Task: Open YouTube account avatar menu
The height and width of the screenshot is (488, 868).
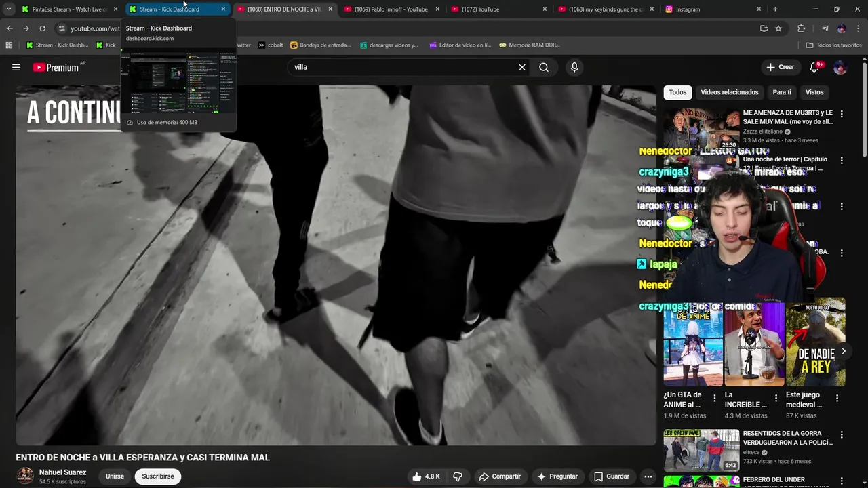Action: [x=840, y=67]
